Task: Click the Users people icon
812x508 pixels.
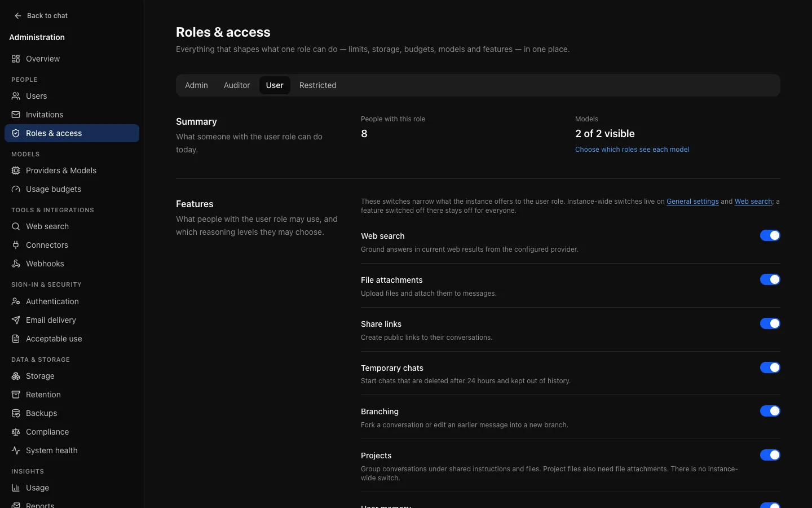Action: click(x=16, y=96)
